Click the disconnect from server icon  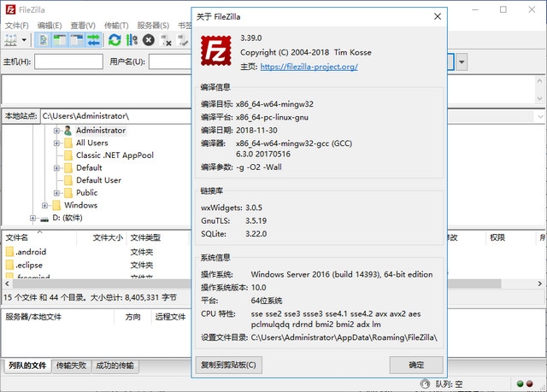coord(166,40)
